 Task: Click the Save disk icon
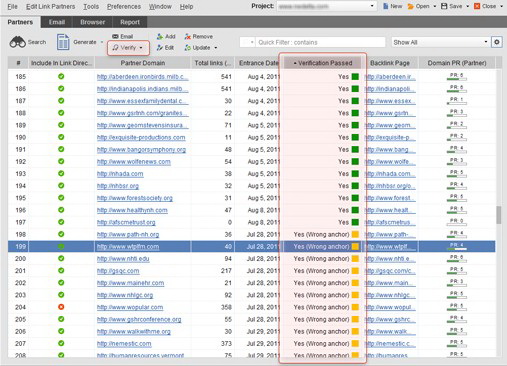tap(444, 6)
